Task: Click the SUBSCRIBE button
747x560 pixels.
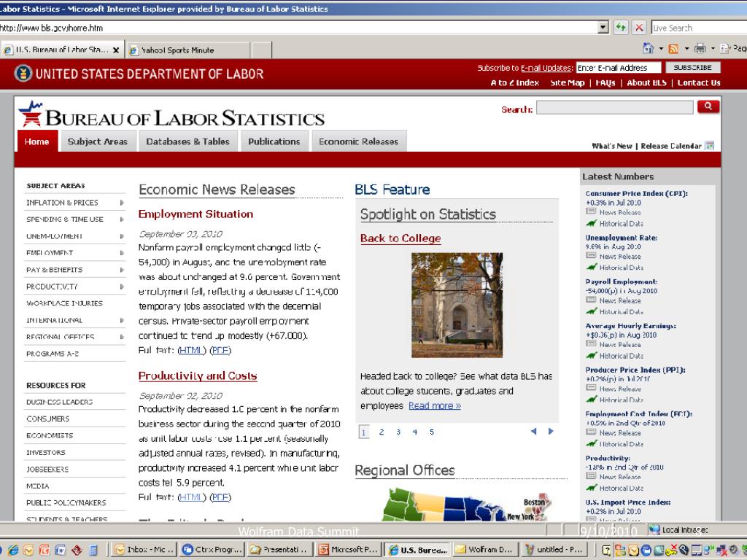Action: [693, 68]
